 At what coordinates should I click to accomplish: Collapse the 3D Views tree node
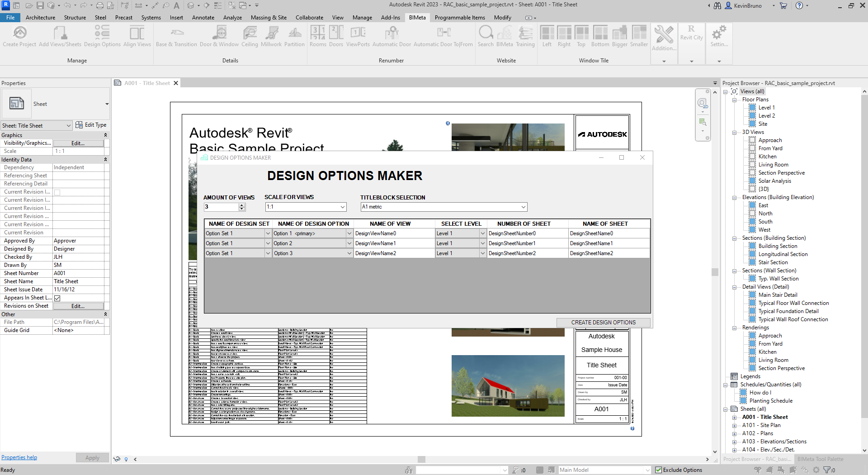(734, 133)
